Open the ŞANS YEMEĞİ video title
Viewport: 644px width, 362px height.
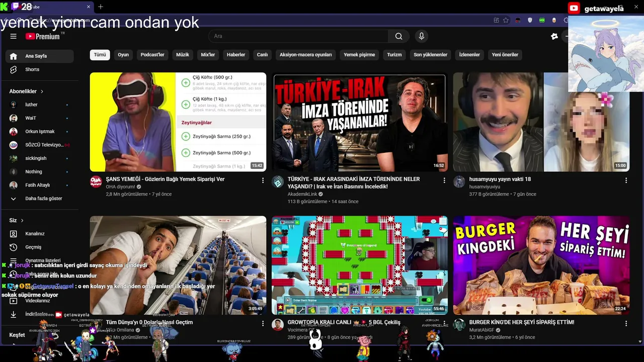(165, 179)
